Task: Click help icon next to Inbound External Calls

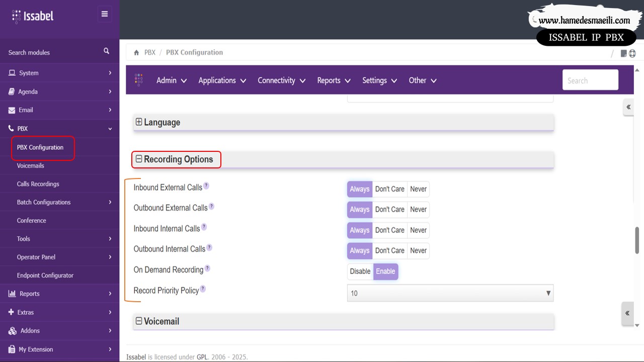Action: point(206,186)
